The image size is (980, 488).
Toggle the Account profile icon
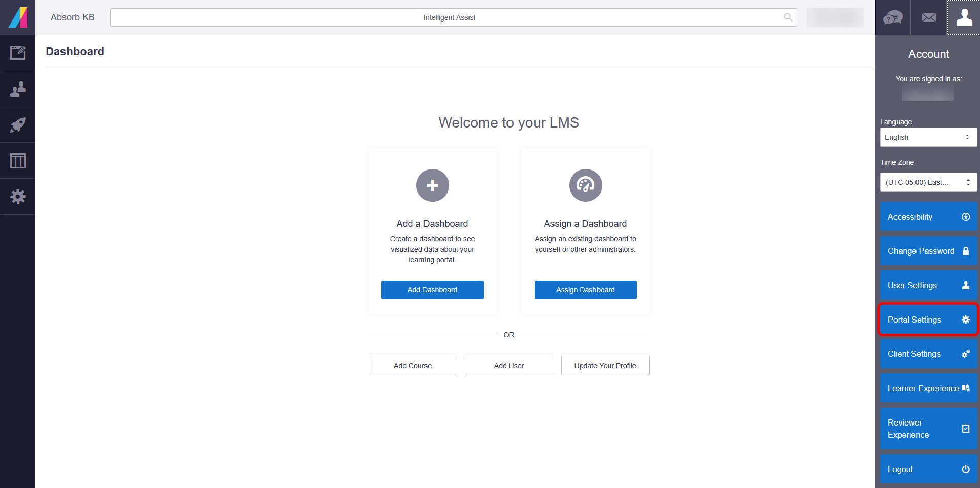(964, 17)
